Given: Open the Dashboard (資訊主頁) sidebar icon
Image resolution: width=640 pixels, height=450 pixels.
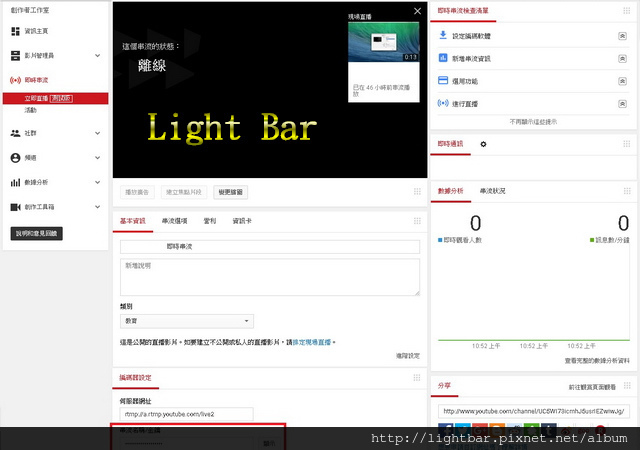Looking at the screenshot, I should coord(15,31).
